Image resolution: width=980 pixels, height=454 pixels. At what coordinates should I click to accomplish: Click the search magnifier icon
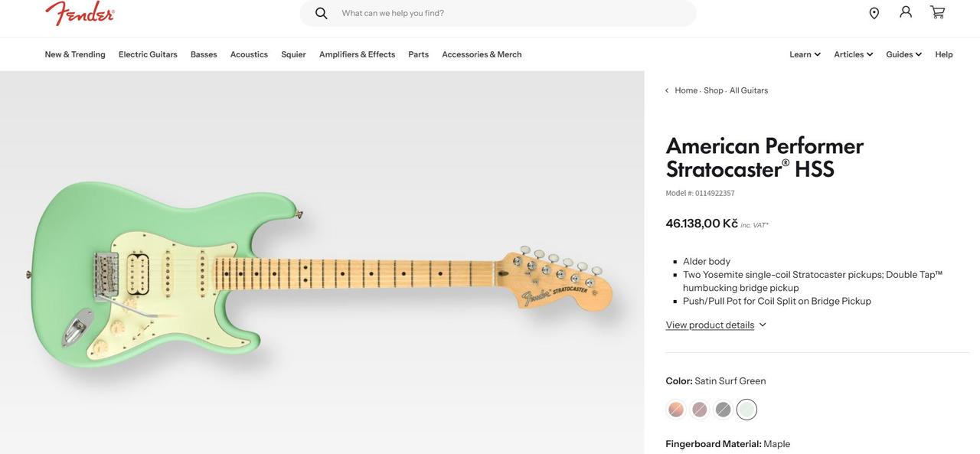[x=322, y=13]
